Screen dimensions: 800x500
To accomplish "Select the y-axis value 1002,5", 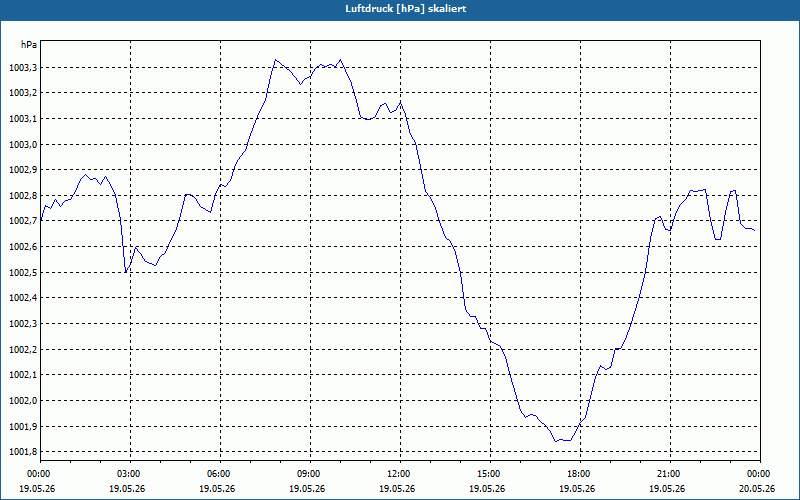I will coord(23,273).
